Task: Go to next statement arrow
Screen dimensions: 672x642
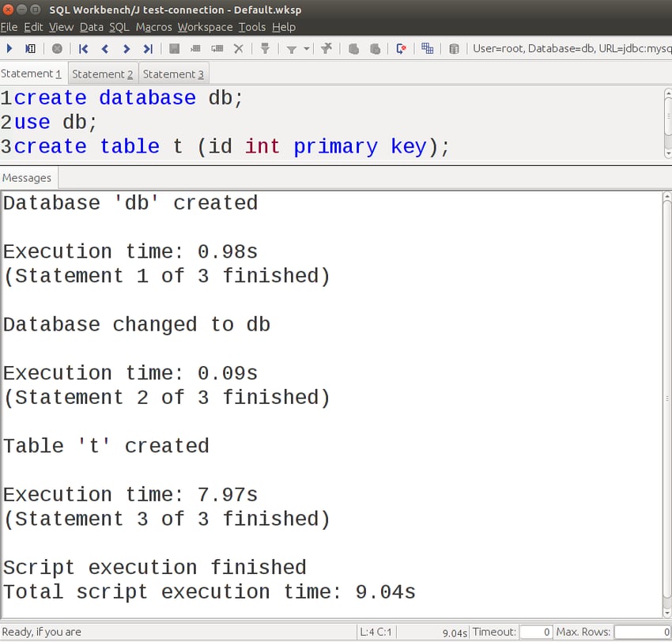Action: (x=126, y=49)
